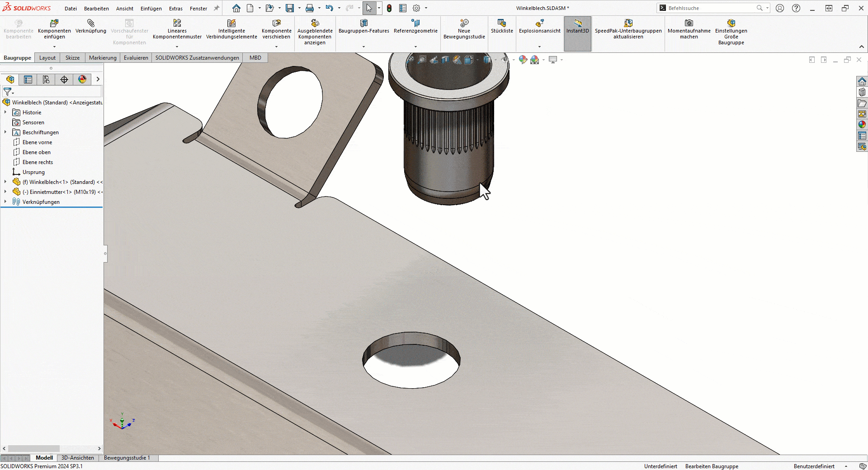Expand the Einnietmutter<1> component node
868x470 pixels.
5,192
